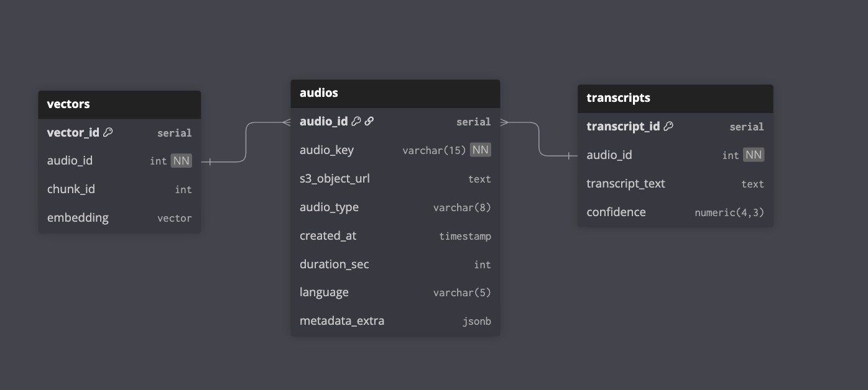
Task: Select the chunk_id field
Action: [119, 189]
